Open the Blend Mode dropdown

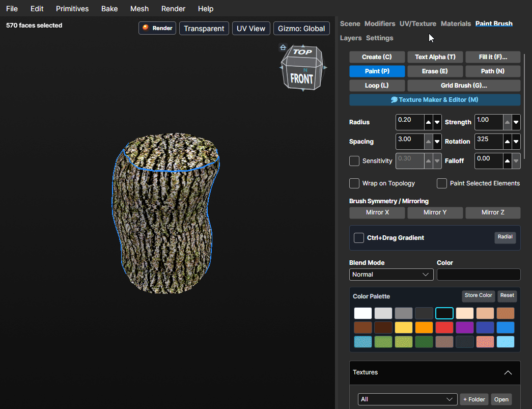click(x=391, y=275)
